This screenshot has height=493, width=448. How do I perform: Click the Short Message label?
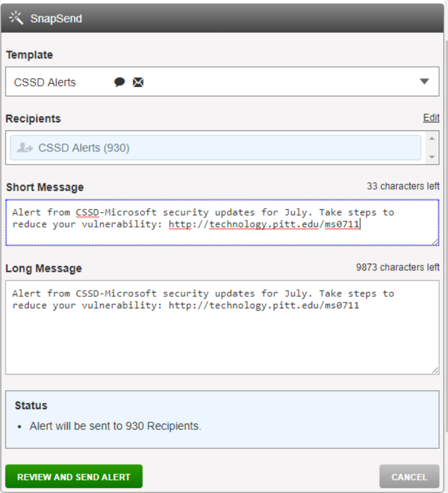pos(45,187)
